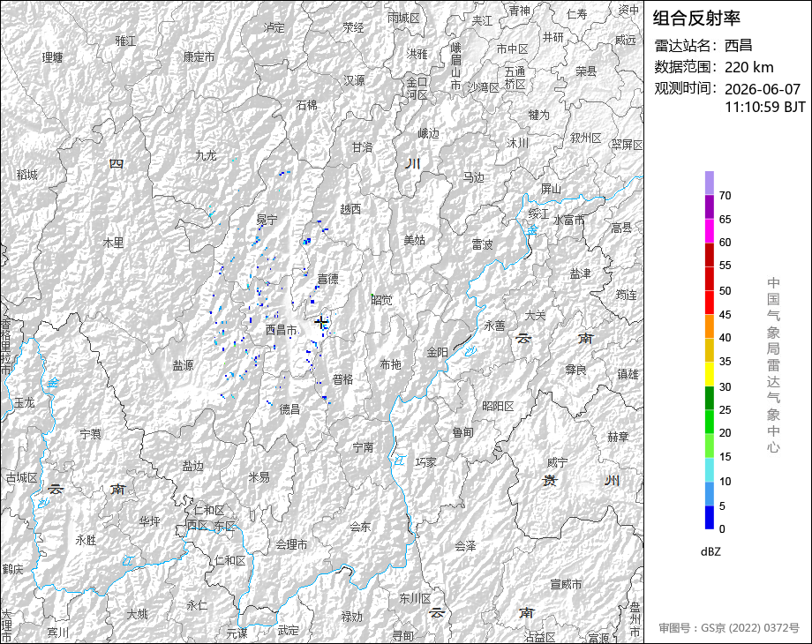812x644 pixels.
Task: Select the lavender swatch above 70 dBZ
Action: pyautogui.click(x=710, y=183)
